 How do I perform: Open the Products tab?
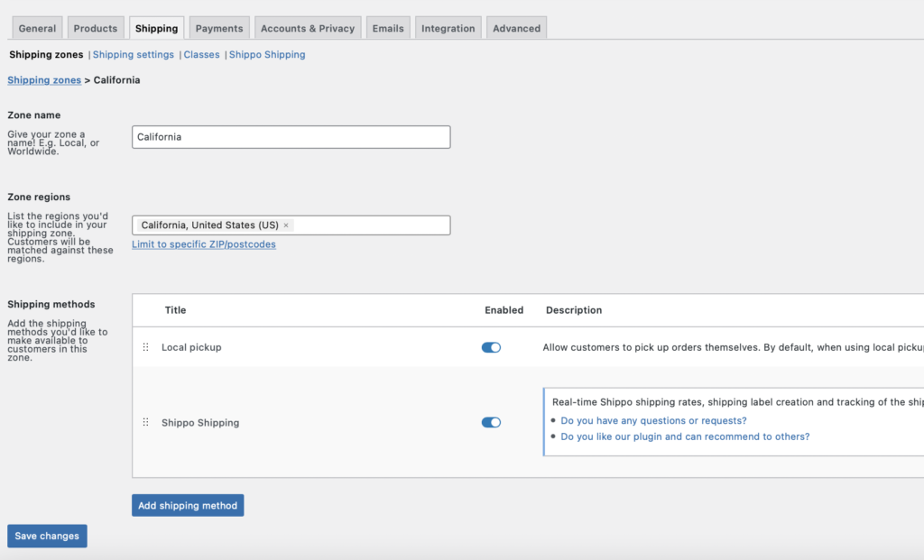coord(96,28)
